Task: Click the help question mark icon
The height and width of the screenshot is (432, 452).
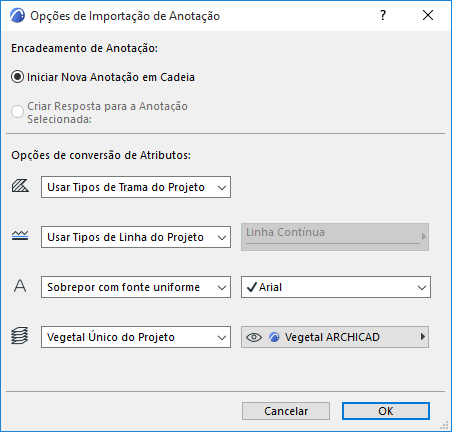Action: [383, 15]
